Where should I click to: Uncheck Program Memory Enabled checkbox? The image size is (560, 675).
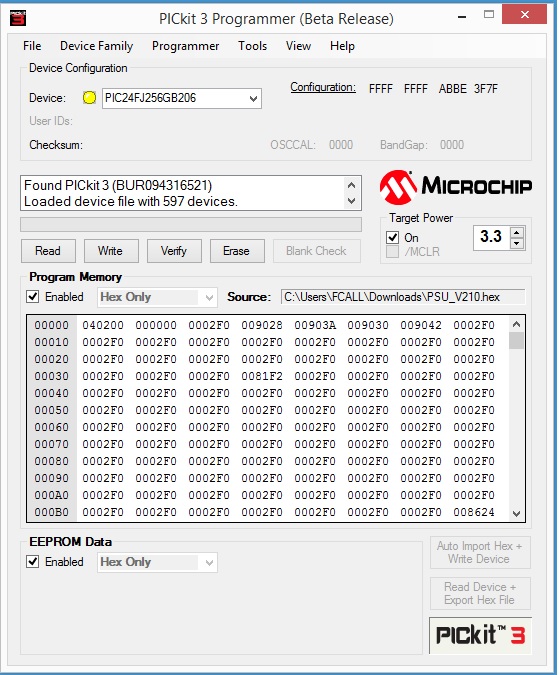(x=33, y=297)
